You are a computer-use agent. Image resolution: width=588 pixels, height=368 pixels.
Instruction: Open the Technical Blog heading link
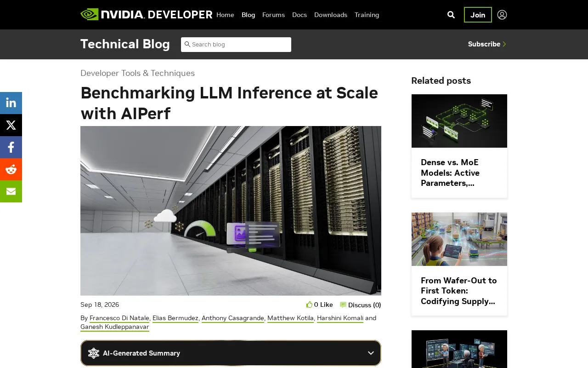pos(125,44)
